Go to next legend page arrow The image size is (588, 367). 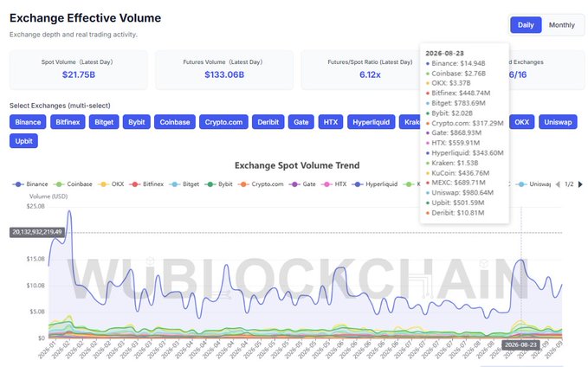[x=580, y=184]
